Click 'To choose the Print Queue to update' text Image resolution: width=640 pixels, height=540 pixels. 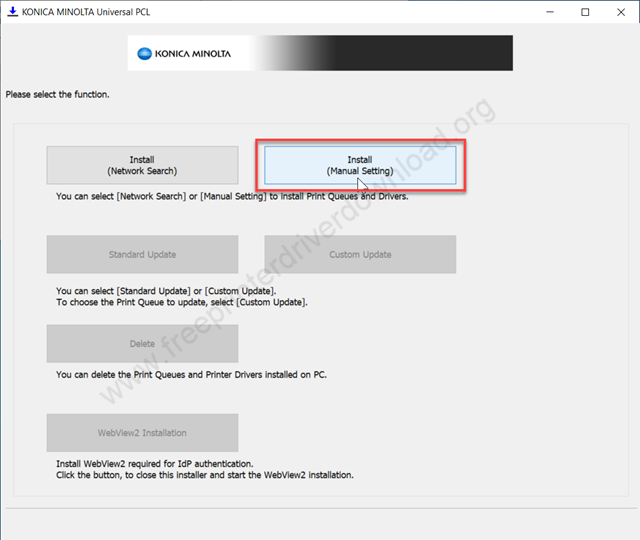182,302
